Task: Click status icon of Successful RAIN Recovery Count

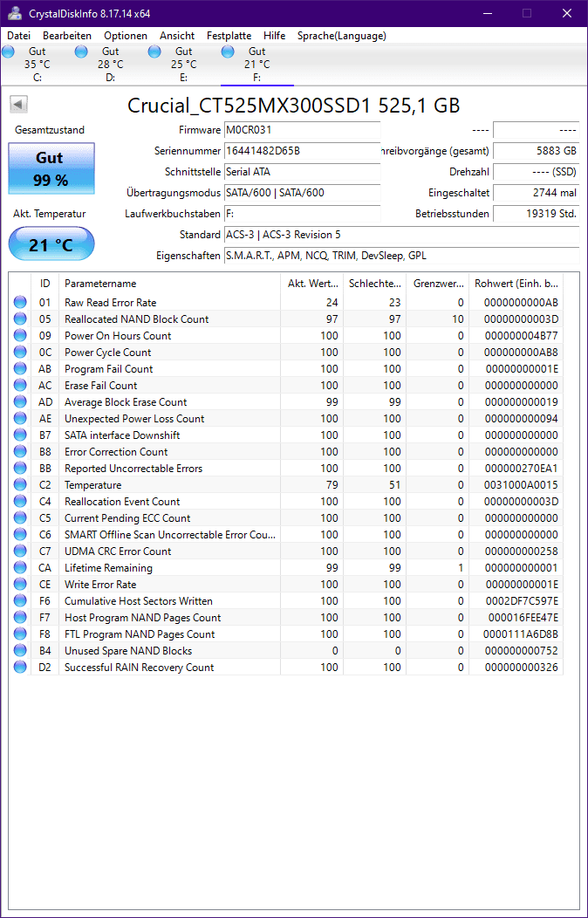Action: click(x=20, y=668)
